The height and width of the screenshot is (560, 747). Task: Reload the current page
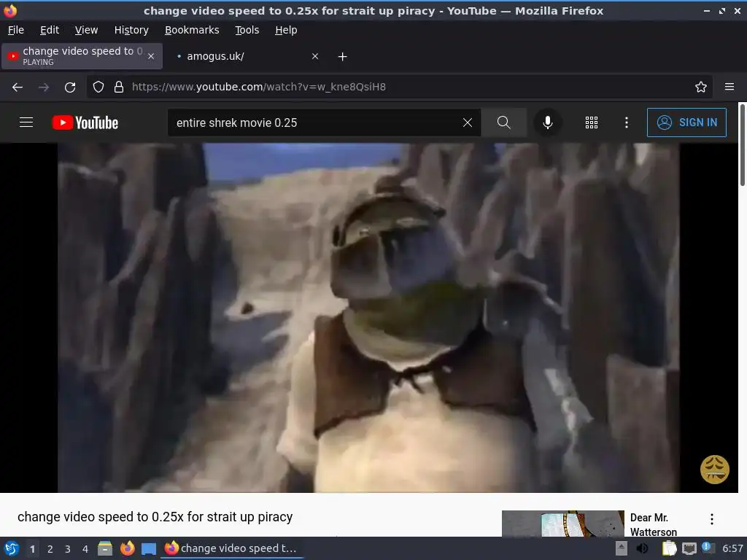click(x=70, y=87)
